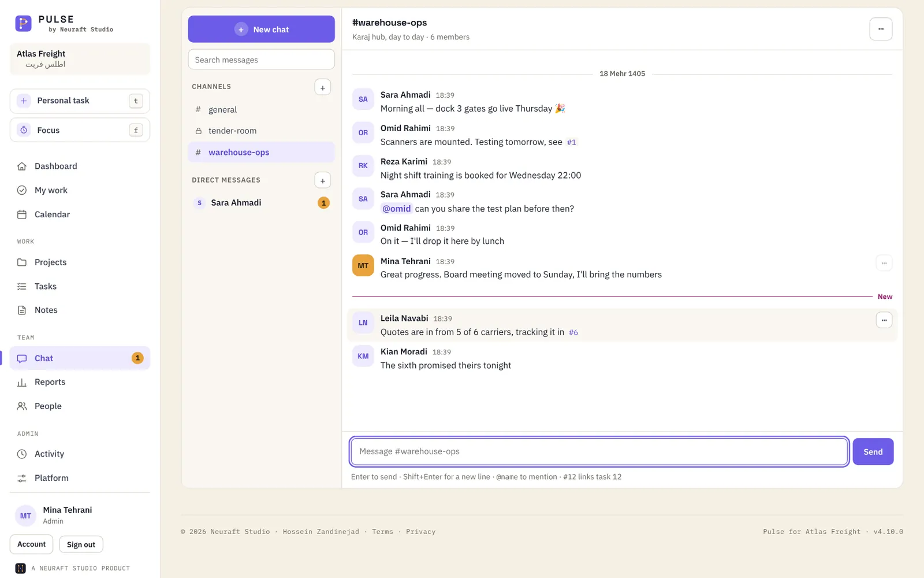Click the Focus timer icon
This screenshot has height=578, width=924.
pyautogui.click(x=24, y=130)
